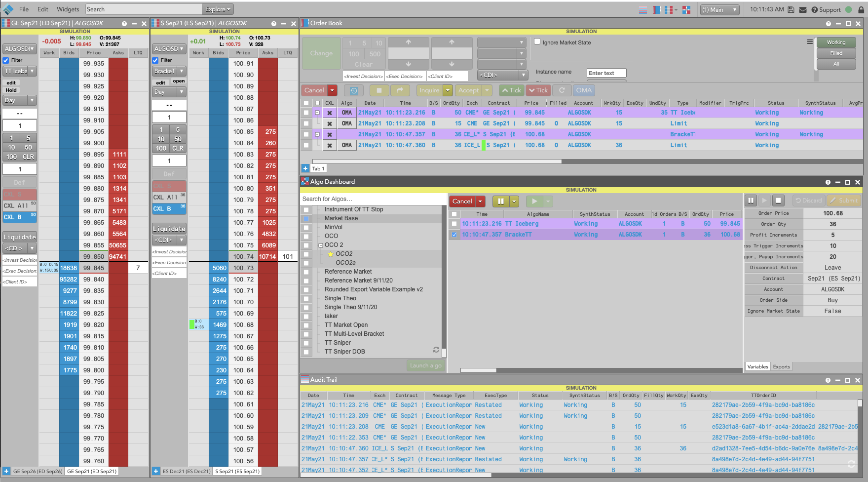Pause the selected algo in Algo Dashboard
Screen dimensions: 868x482
pos(501,201)
